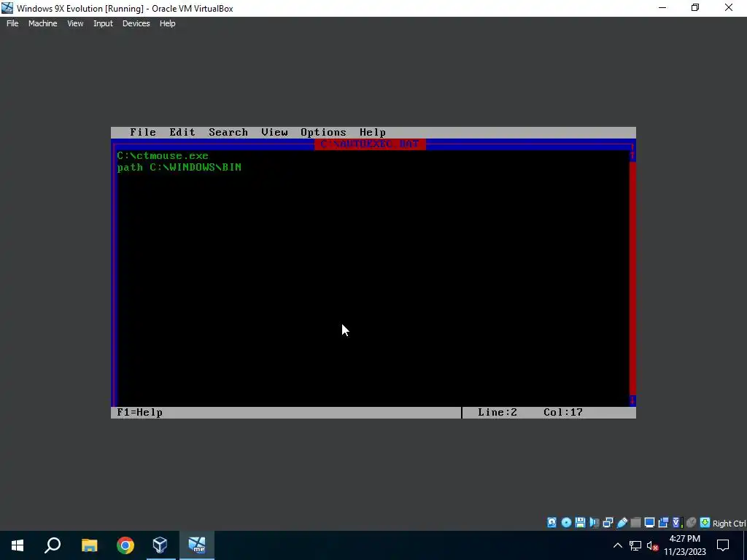
Task: Click the gray shared folders indicator icon
Action: 635,523
